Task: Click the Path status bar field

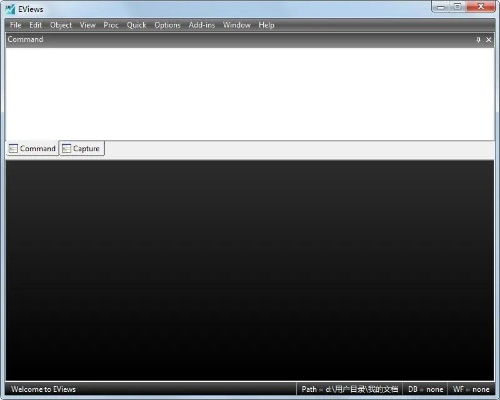Action: (349, 389)
